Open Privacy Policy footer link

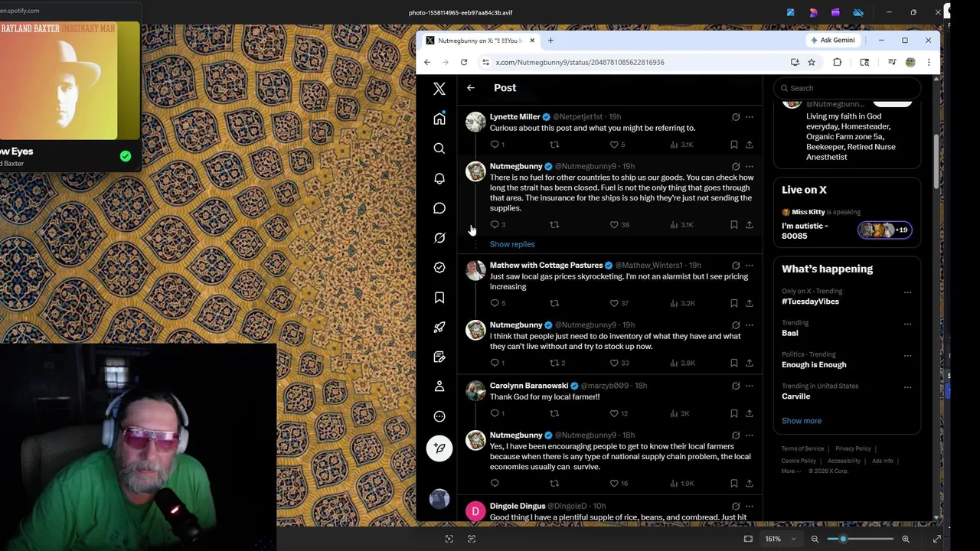point(853,448)
